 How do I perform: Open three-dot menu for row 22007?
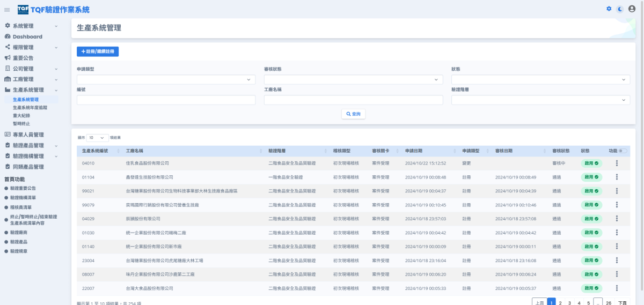point(617,288)
